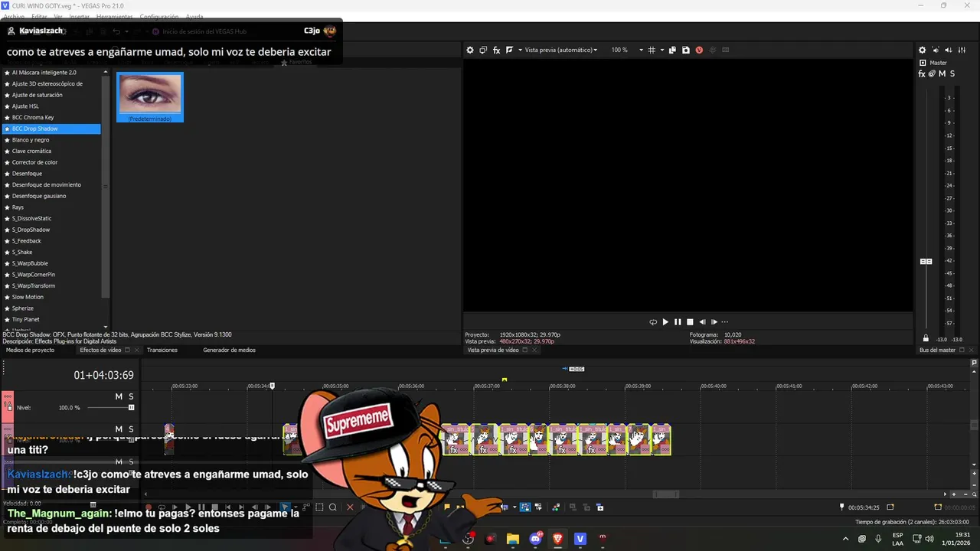Viewport: 980px width, 551px height.
Task: Open overlay grid options dropdown arrow
Action: pyautogui.click(x=661, y=50)
